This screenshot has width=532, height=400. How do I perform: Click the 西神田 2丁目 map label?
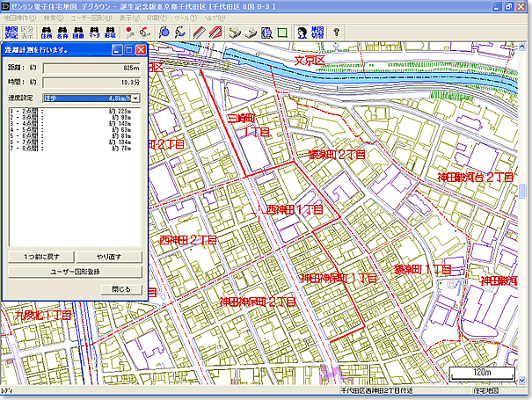coord(188,240)
